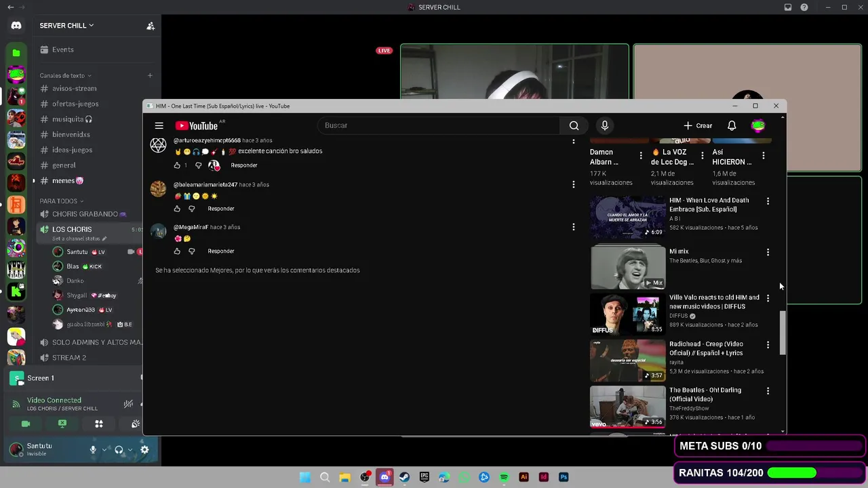Collapse the 'Canales de texto' category
The image size is (868, 488).
tap(65, 75)
